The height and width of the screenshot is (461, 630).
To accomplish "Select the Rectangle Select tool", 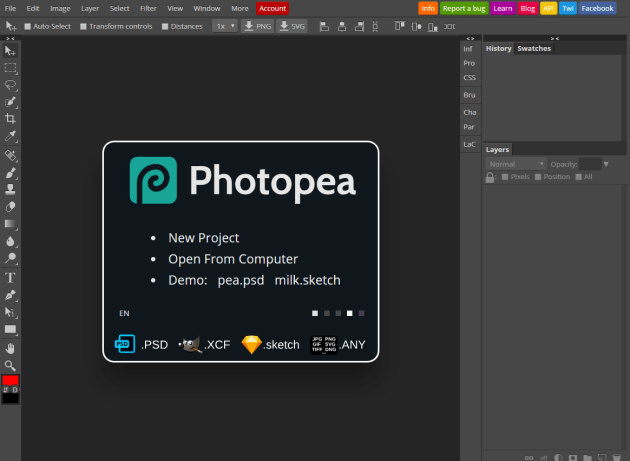I will click(10, 68).
